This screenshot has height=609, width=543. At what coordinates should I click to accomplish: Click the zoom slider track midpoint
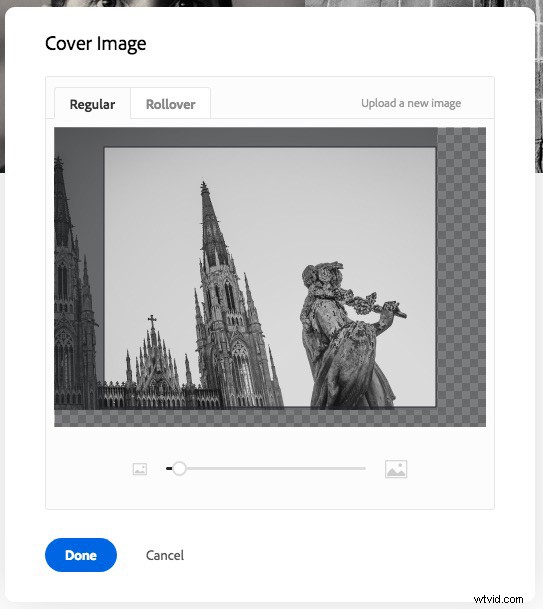coord(266,468)
